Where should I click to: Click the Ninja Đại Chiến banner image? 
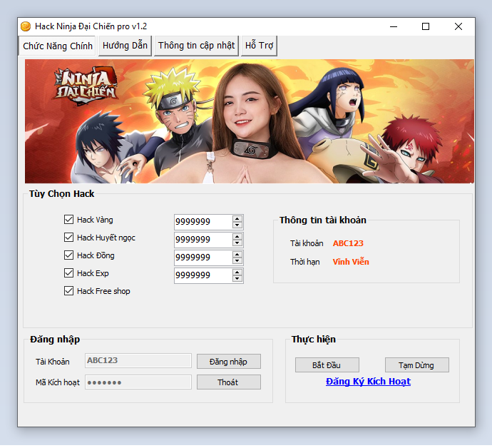point(249,121)
